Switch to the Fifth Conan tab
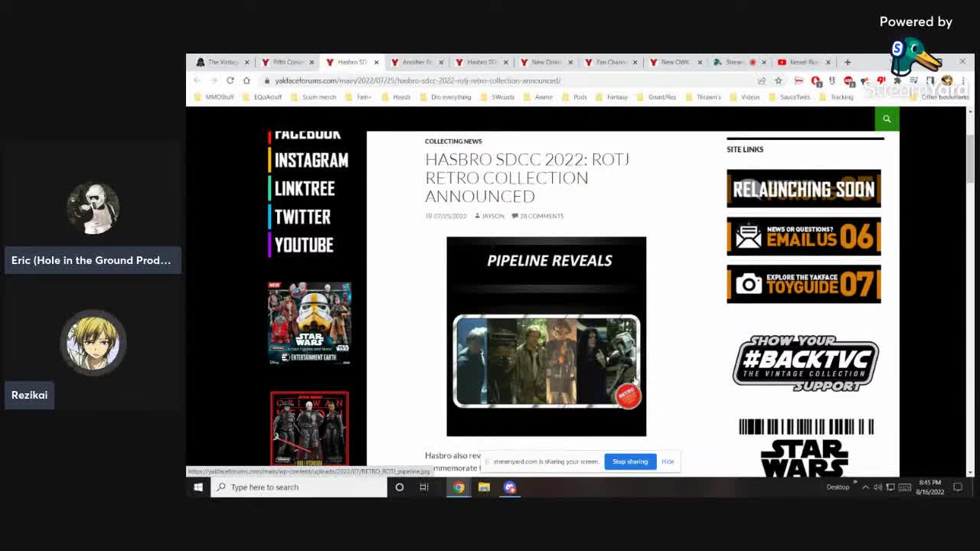Viewport: 980px width, 551px height. pos(286,62)
